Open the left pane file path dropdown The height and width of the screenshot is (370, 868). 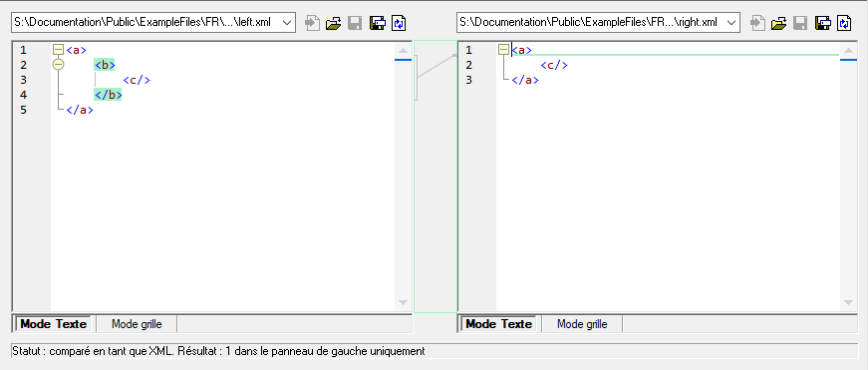[x=287, y=23]
